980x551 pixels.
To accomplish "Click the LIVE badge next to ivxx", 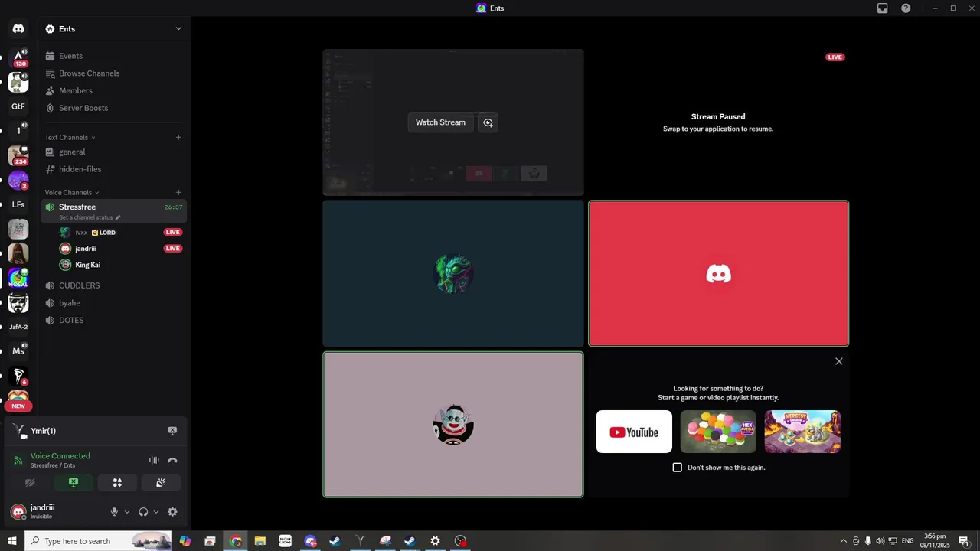I will (173, 232).
